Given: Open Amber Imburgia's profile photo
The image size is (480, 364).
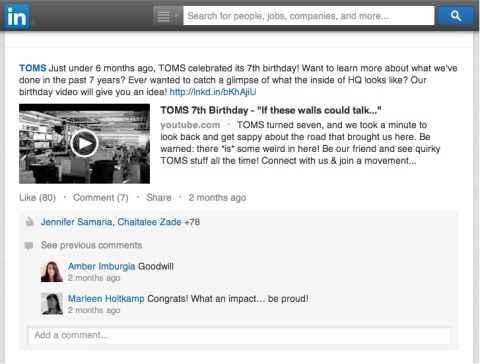Looking at the screenshot, I should (52, 271).
